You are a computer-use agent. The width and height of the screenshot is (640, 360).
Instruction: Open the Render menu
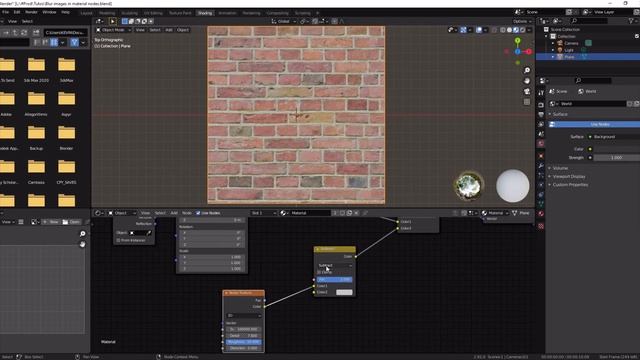pos(31,12)
